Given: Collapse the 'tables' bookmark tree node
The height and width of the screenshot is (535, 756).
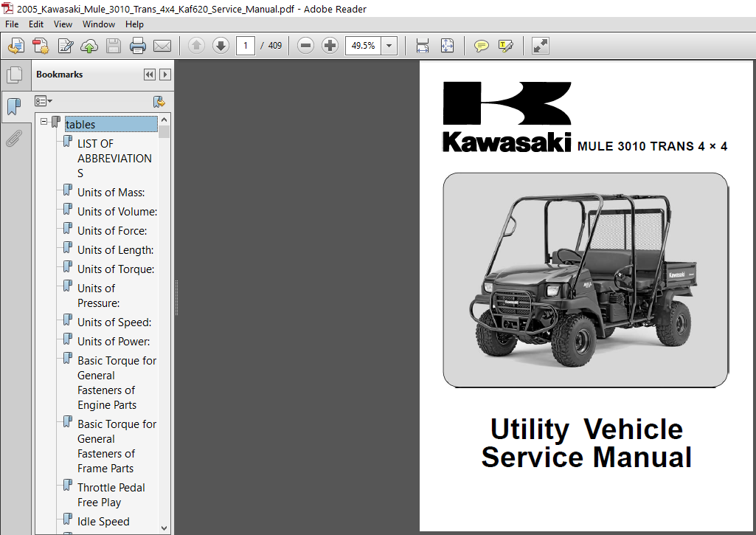Looking at the screenshot, I should tap(44, 122).
